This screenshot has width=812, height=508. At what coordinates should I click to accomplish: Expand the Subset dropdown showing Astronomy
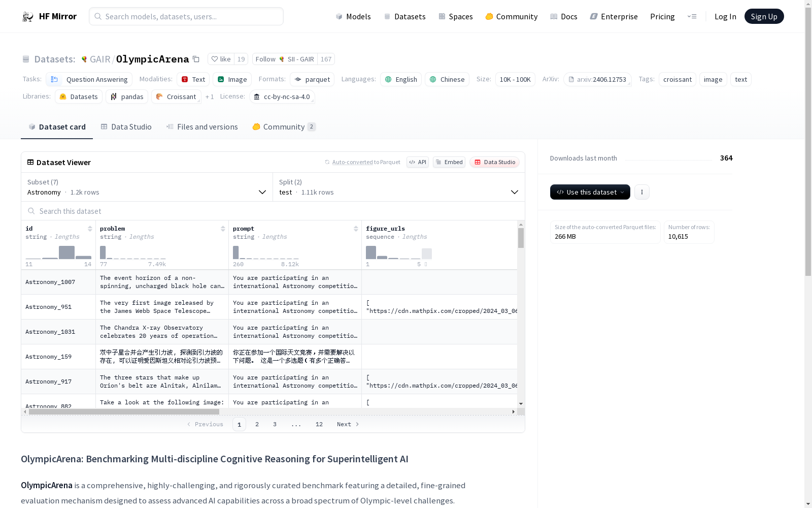[147, 187]
